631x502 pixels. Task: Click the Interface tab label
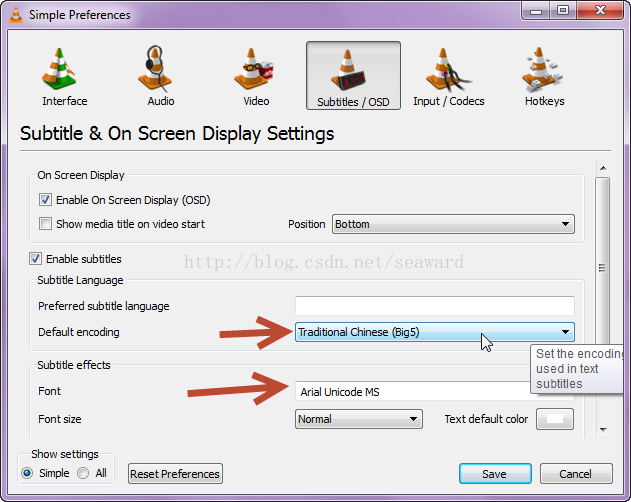[x=65, y=101]
